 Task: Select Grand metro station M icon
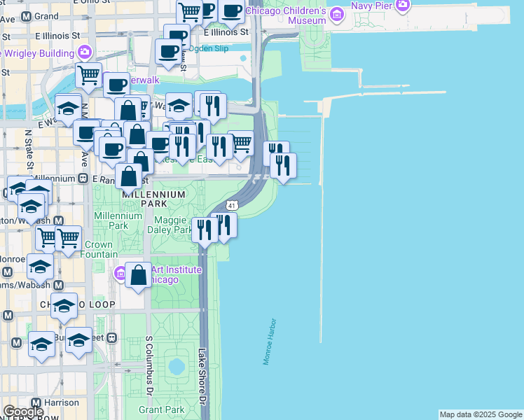point(27,17)
